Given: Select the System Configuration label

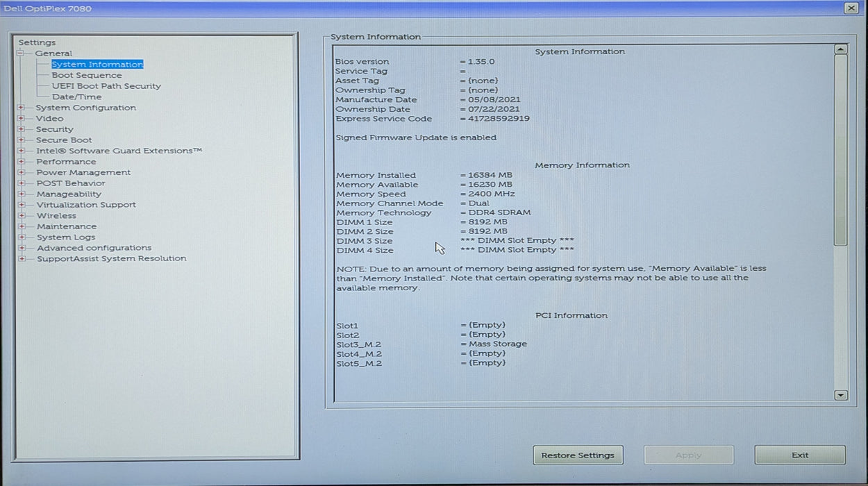Looking at the screenshot, I should [x=86, y=108].
